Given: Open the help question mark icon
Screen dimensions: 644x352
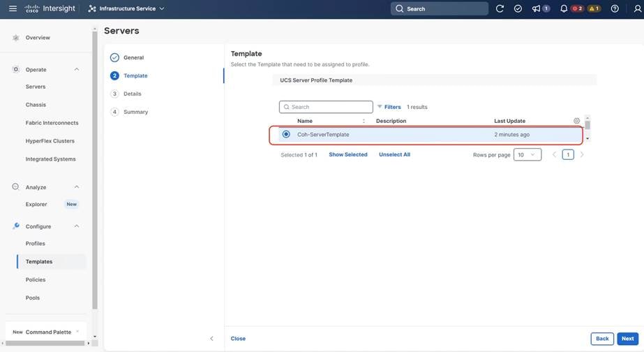Looking at the screenshot, I should [615, 8].
